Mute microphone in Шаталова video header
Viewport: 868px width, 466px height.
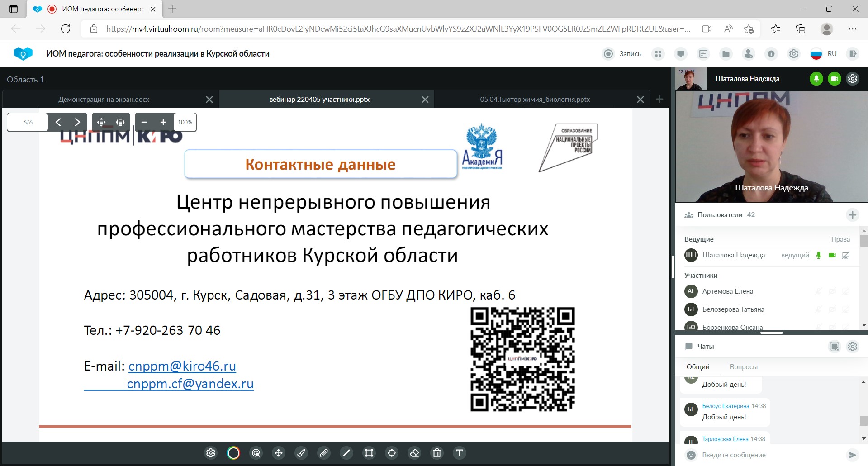816,79
